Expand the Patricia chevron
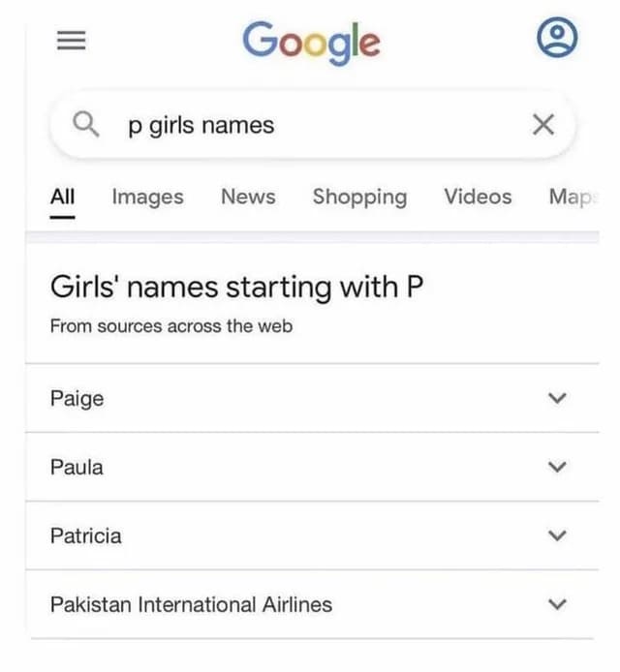Image resolution: width=620 pixels, height=672 pixels. [557, 535]
